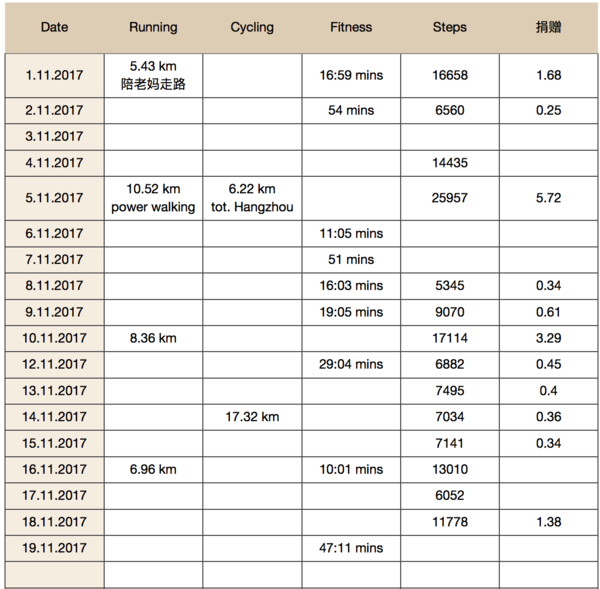Click the 8.11.2017 date cell
Image resolution: width=600 pixels, height=589 pixels.
click(54, 286)
